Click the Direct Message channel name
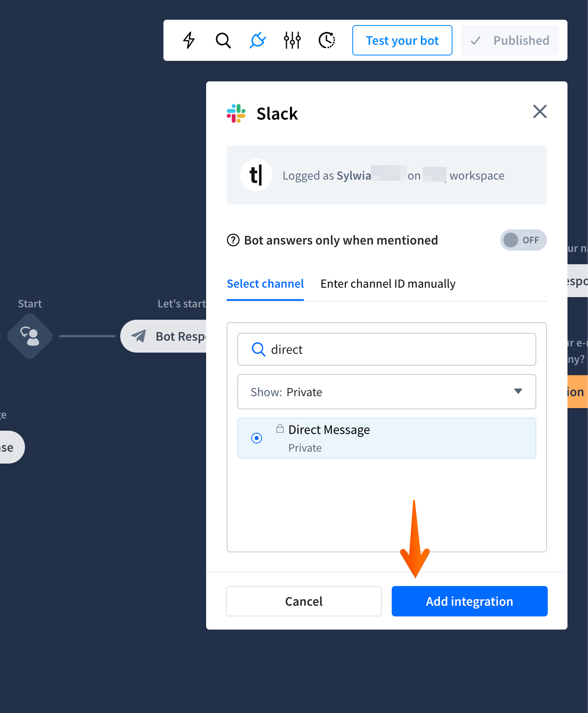The image size is (588, 713). point(329,429)
